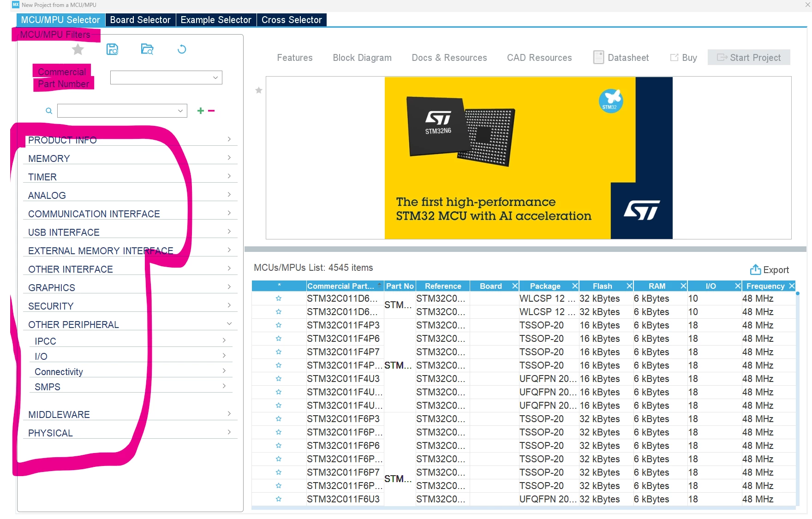
Task: Expand the USB INTERFACE filter section
Action: (x=131, y=232)
